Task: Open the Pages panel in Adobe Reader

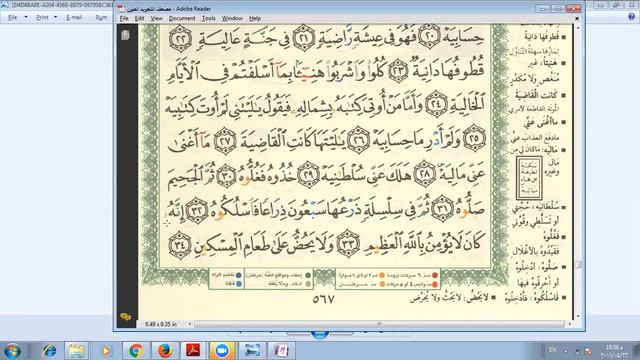Action: [125, 35]
